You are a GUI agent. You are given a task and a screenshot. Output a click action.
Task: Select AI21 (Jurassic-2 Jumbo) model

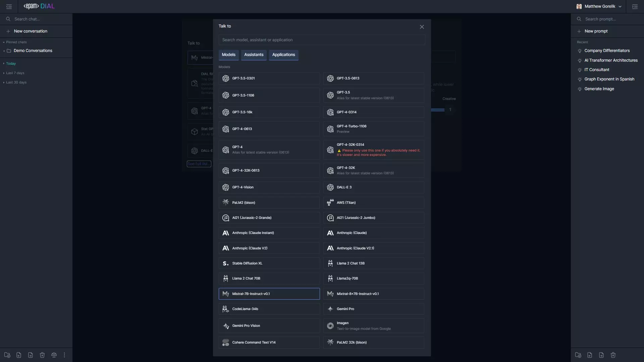[374, 218]
